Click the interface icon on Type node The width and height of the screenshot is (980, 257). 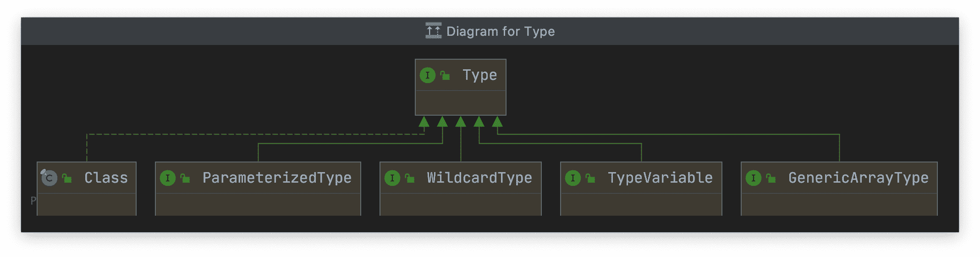point(428,75)
